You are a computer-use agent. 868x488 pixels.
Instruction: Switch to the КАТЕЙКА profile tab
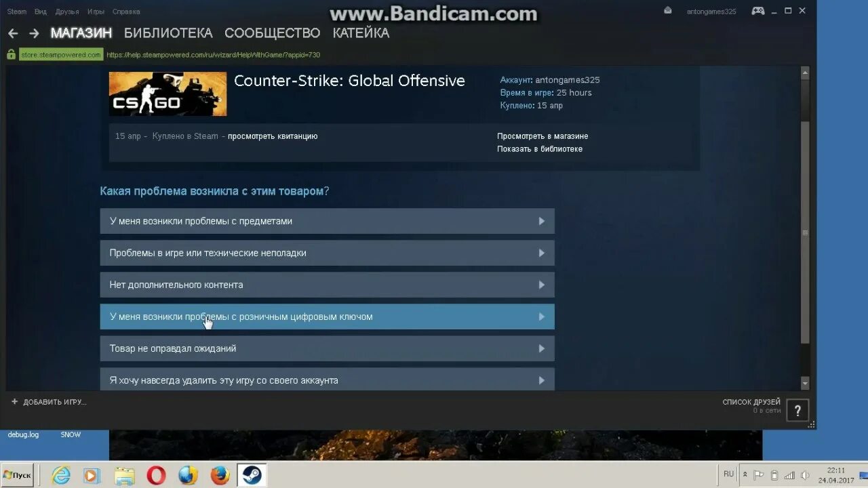(x=361, y=33)
